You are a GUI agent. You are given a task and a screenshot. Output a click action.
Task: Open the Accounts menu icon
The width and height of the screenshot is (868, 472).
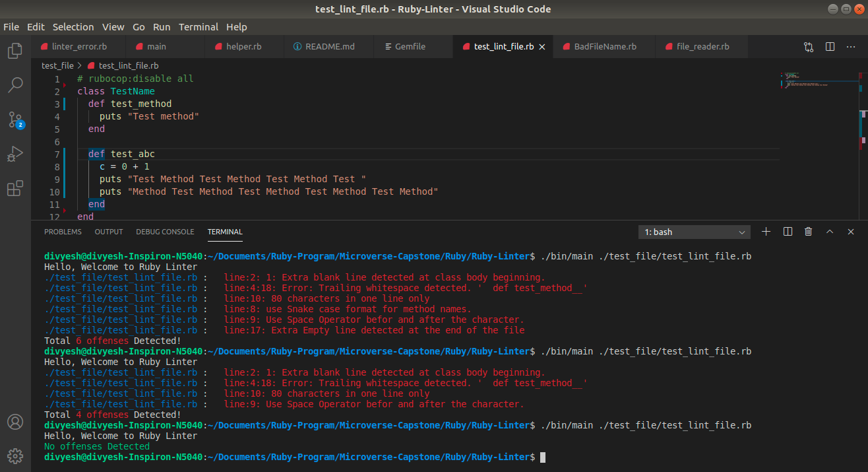[x=15, y=422]
